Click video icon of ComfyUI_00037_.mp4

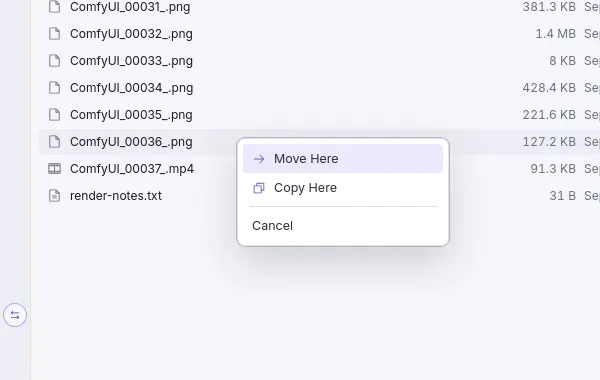[54, 168]
